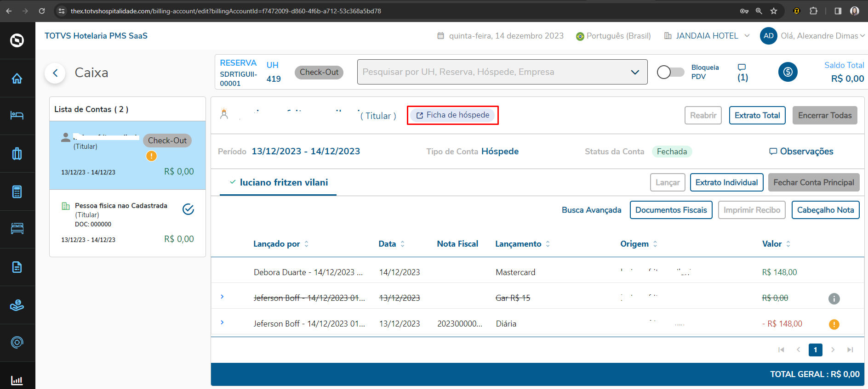
Task: Open the calculator cashier sidebar icon
Action: point(17,192)
